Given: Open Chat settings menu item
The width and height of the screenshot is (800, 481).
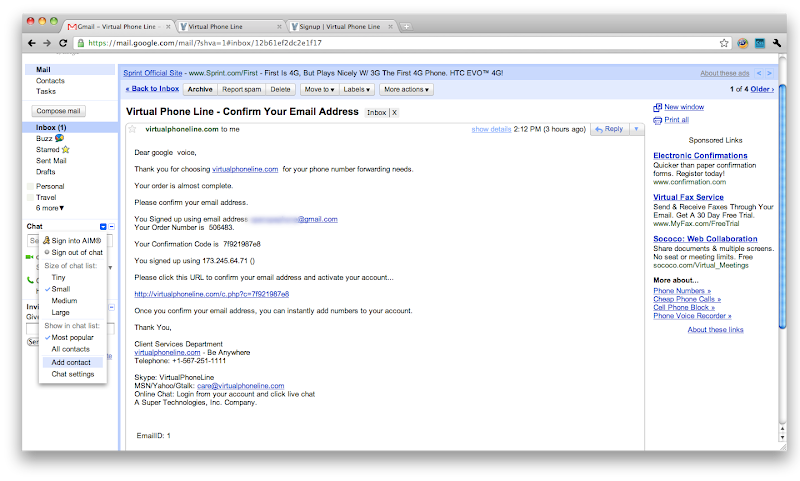Looking at the screenshot, I should 73,374.
